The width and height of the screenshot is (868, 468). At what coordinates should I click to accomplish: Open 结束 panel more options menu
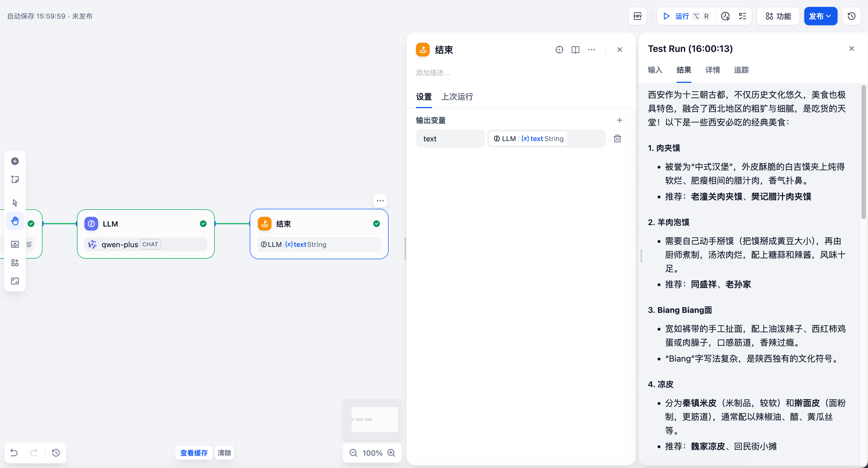coord(591,50)
